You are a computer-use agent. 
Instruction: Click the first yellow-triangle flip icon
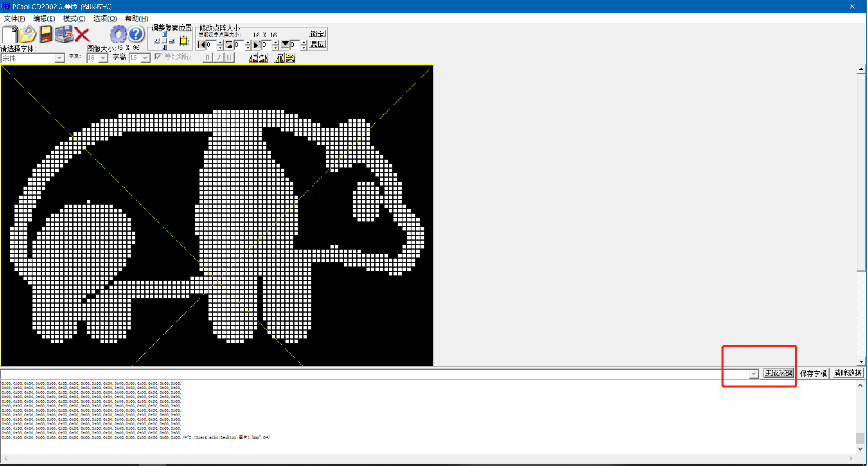[253, 58]
